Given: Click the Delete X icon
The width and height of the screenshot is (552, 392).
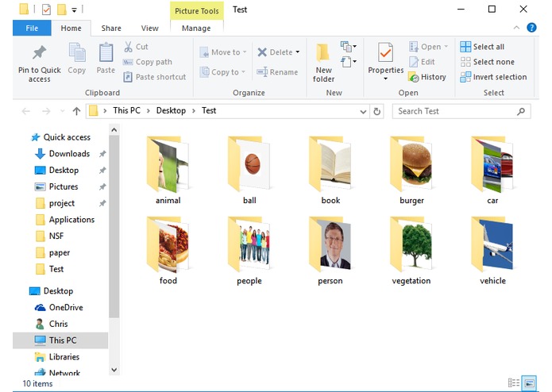Looking at the screenshot, I should click(x=262, y=52).
